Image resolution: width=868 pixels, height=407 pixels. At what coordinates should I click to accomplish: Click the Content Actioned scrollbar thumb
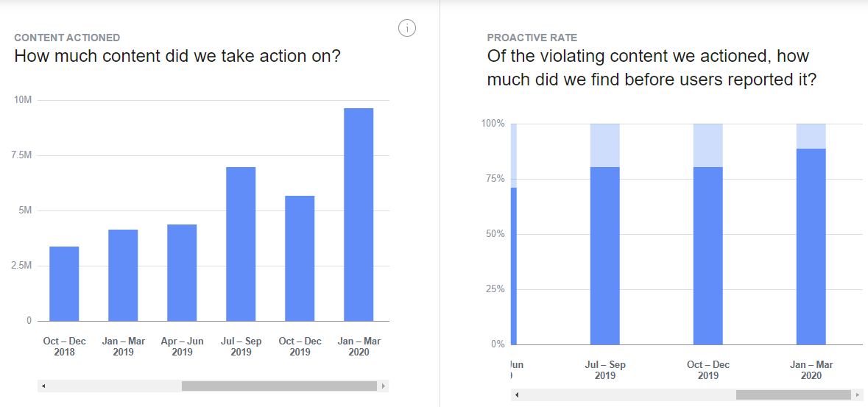pos(279,386)
